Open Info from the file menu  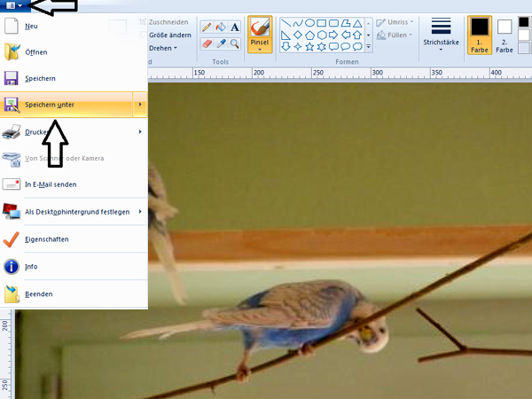coord(74,267)
